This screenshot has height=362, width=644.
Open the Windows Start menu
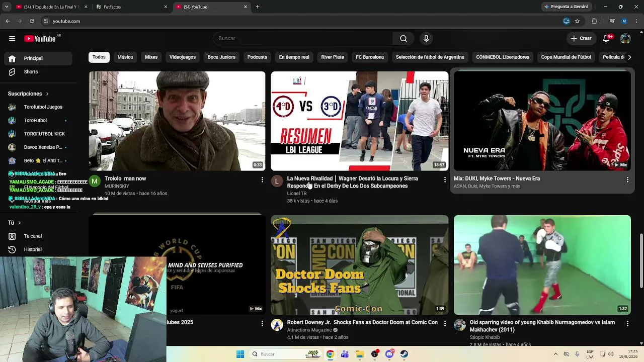(x=240, y=354)
